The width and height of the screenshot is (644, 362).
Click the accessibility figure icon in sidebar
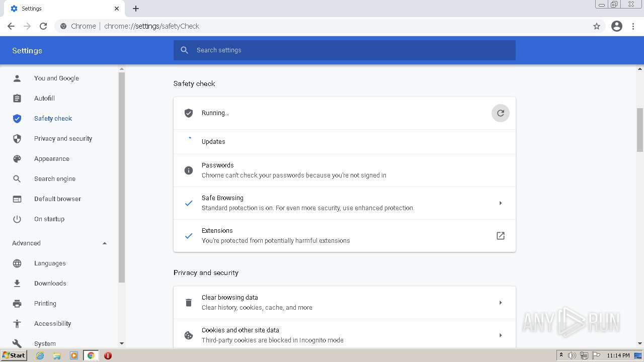click(x=17, y=324)
